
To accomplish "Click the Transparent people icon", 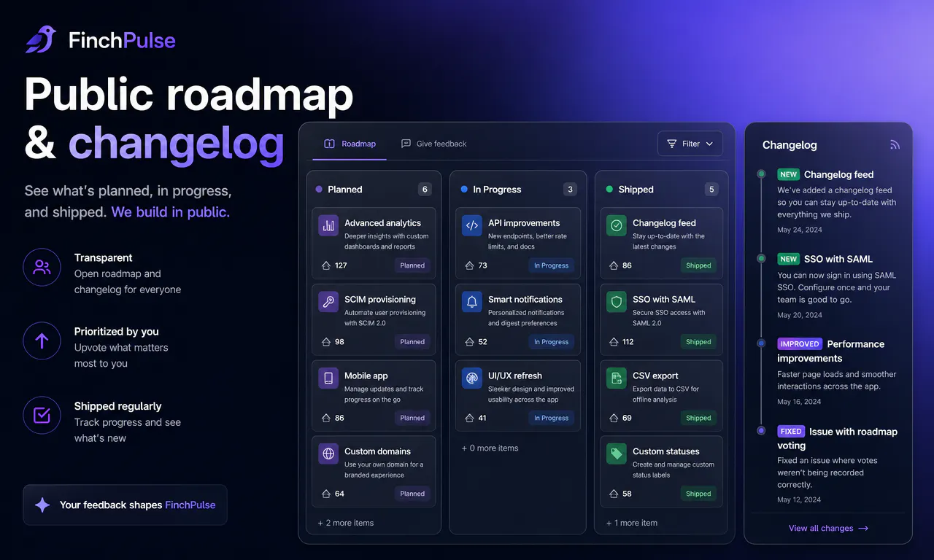I will [x=42, y=267].
